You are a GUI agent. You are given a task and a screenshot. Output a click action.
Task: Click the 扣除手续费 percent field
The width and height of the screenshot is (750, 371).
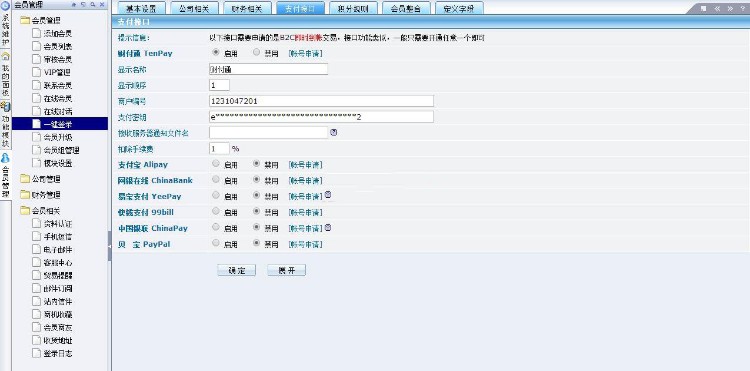pos(219,149)
